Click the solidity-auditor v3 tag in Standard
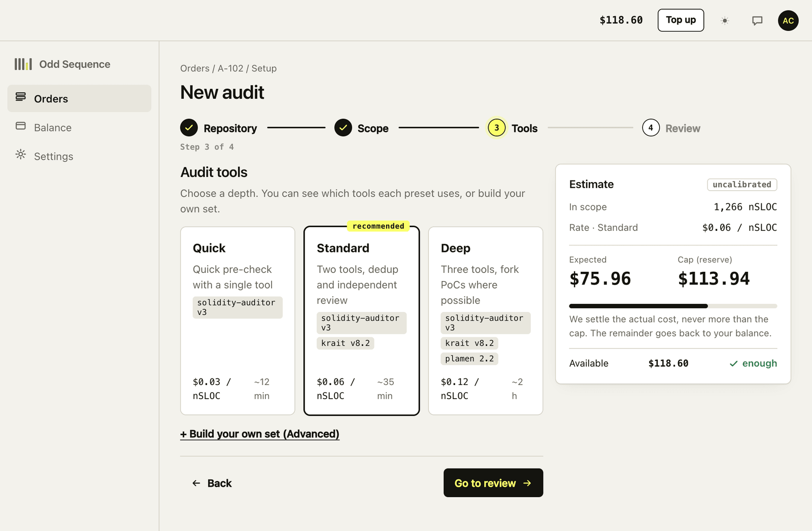This screenshot has width=812, height=531. coord(361,323)
